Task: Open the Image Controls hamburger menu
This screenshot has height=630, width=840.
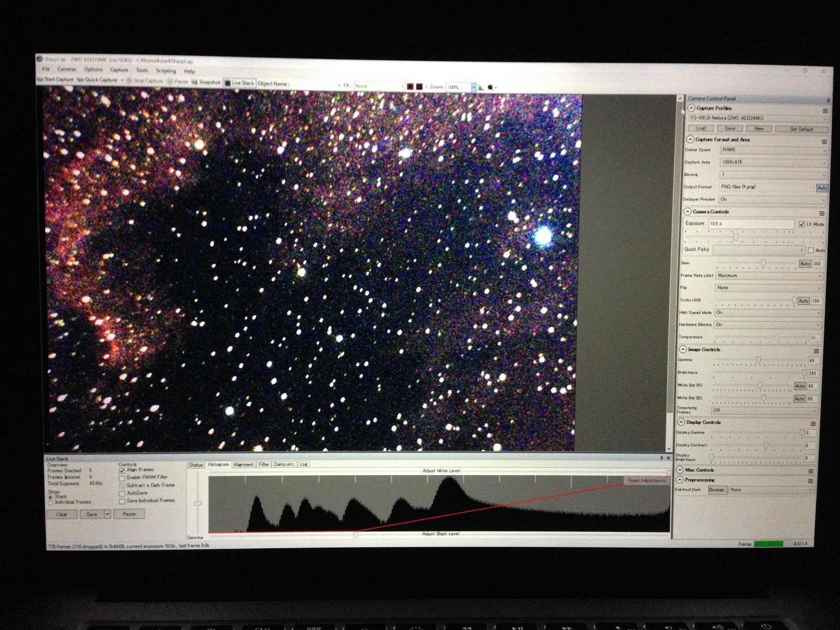Action: click(816, 351)
